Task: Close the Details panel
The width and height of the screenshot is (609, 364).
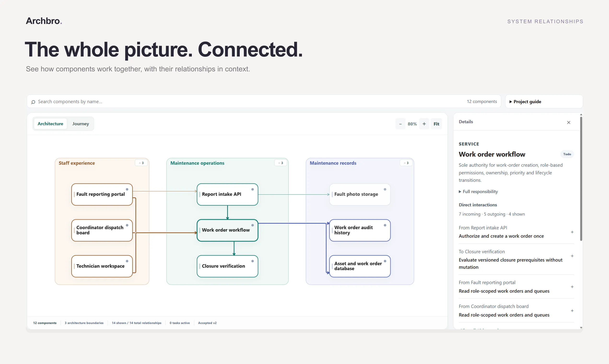Action: click(568, 122)
